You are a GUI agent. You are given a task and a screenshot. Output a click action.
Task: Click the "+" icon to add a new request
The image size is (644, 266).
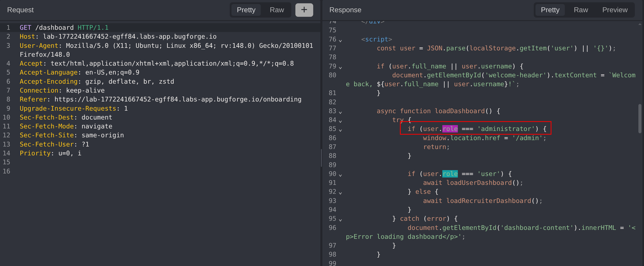304,10
